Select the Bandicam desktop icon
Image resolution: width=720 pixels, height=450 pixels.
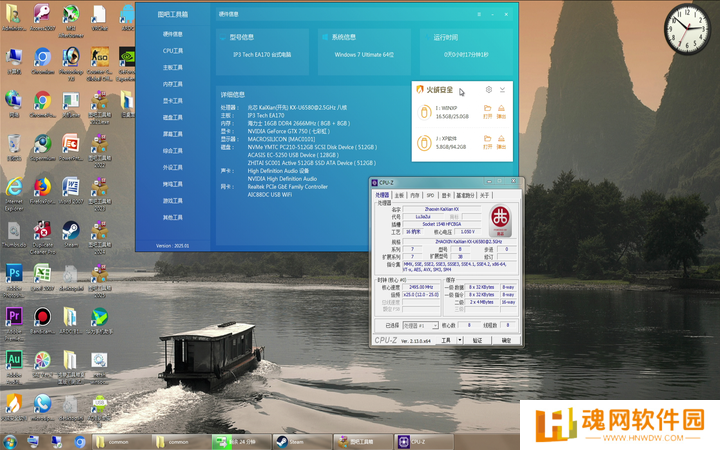pos(43,321)
